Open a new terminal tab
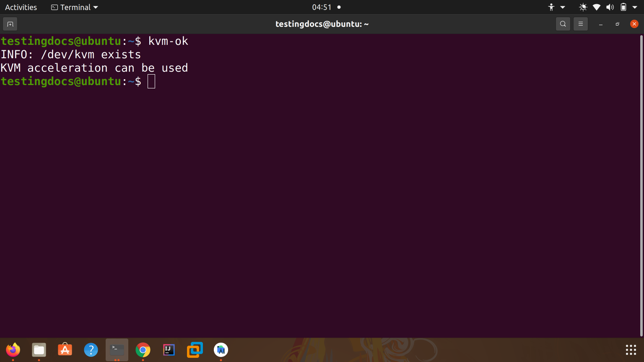Screen dimensions: 644x362 (10, 24)
